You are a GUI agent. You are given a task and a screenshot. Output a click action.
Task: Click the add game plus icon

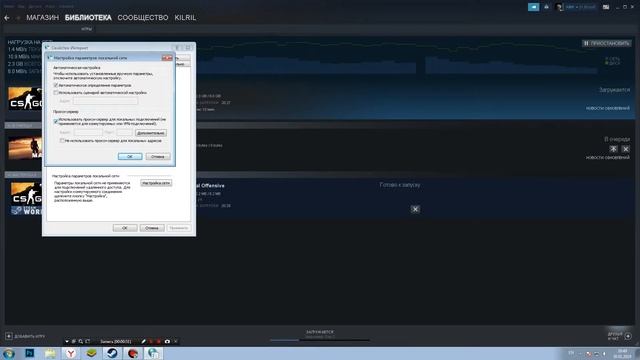click(x=9, y=336)
